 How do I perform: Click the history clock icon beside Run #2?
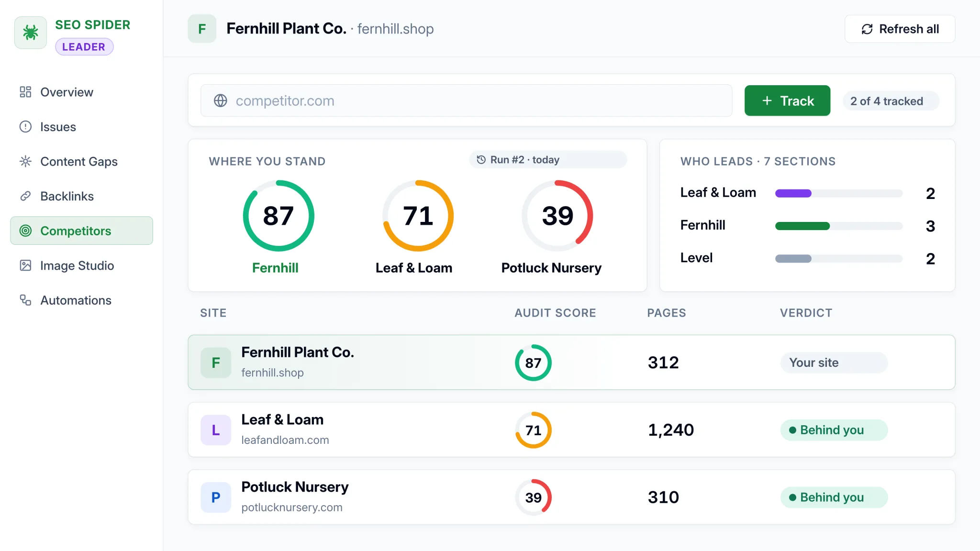[x=481, y=160]
